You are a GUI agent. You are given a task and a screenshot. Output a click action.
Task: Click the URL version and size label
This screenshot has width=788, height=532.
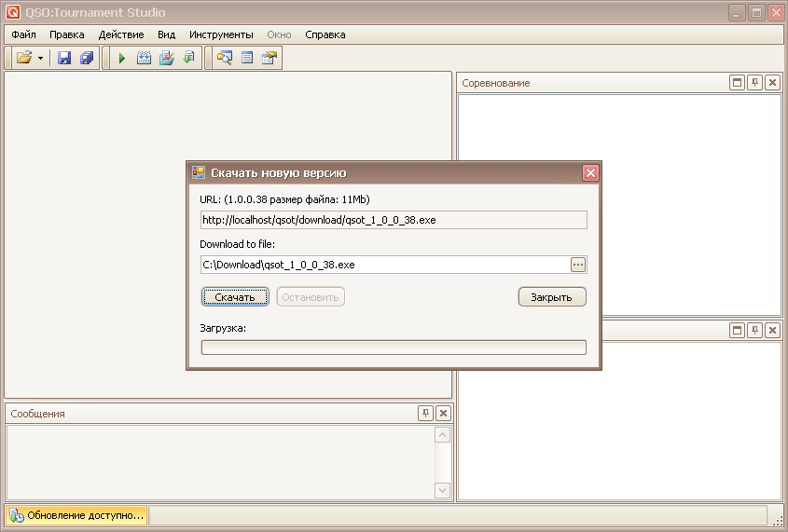[x=285, y=199]
